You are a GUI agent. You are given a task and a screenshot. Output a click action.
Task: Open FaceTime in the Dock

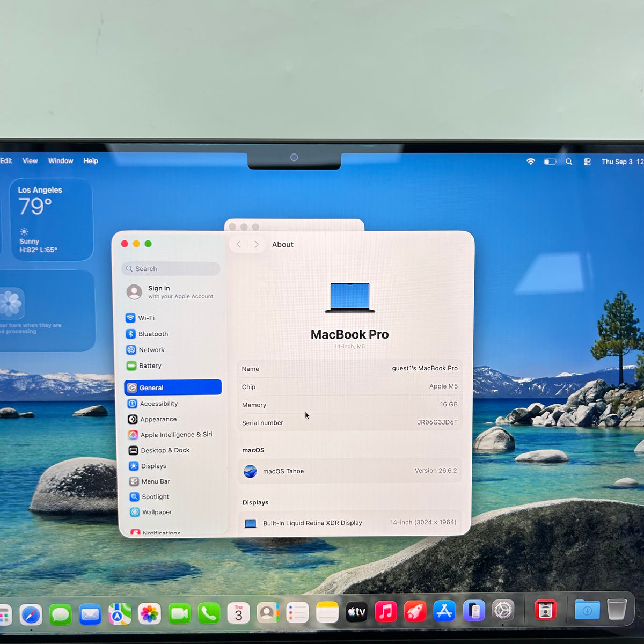pos(179,613)
